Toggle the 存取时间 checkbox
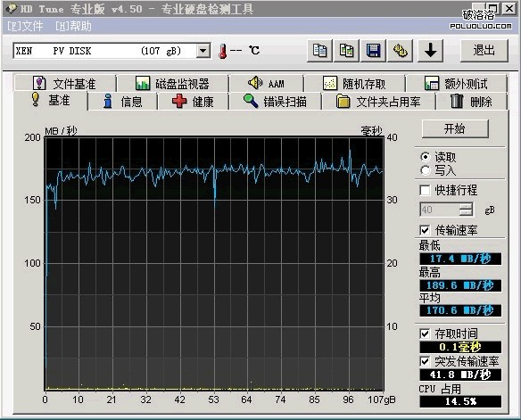521x420 pixels. tap(425, 334)
